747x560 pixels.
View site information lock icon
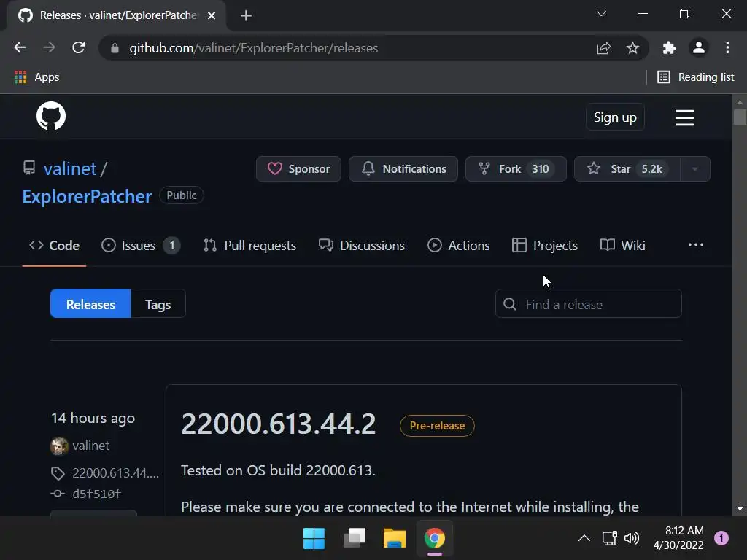(115, 48)
